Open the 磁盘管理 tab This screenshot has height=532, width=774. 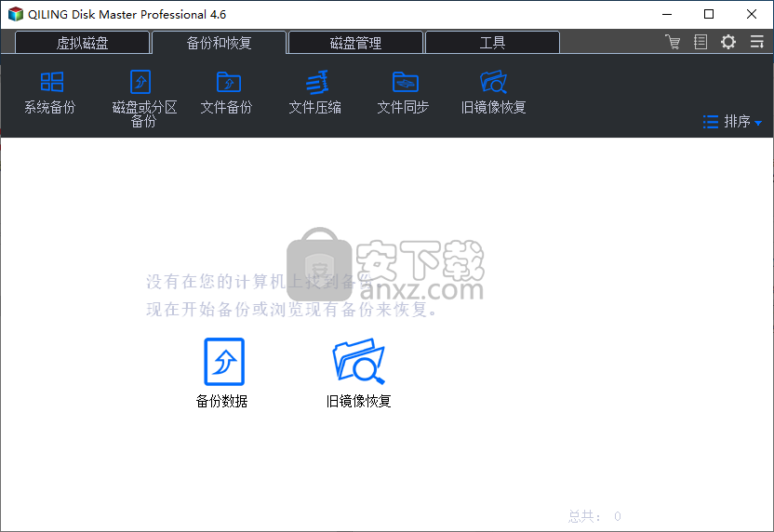[x=355, y=43]
